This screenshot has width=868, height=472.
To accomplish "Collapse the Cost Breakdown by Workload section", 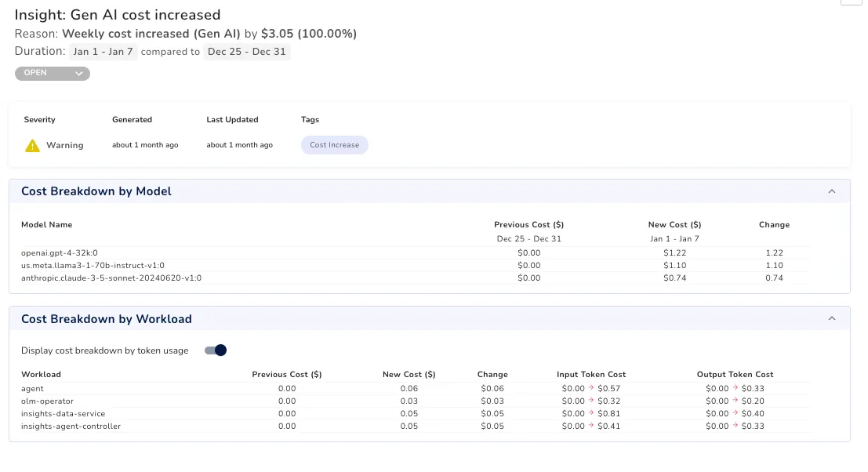I will pos(831,319).
